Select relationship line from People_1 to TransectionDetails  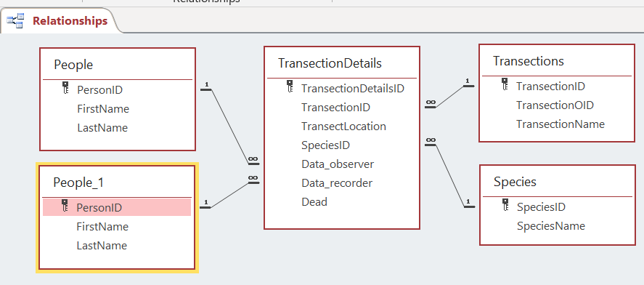click(229, 195)
